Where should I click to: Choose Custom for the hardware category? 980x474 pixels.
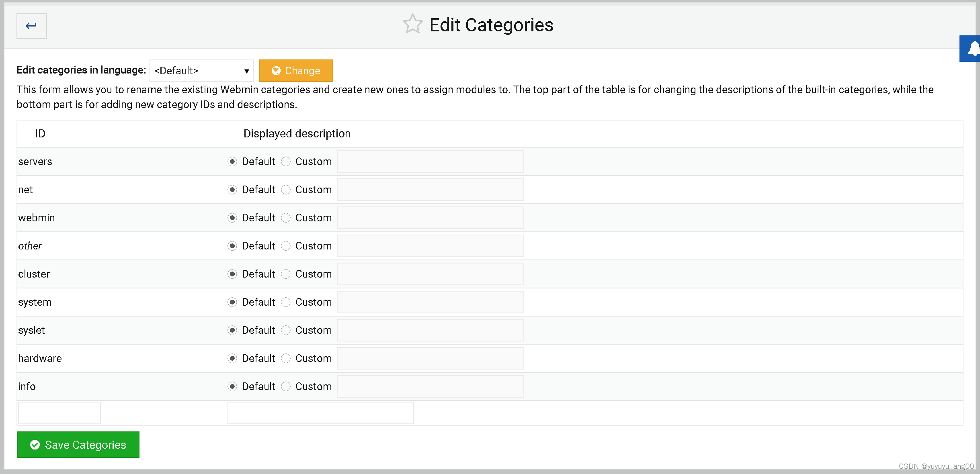click(286, 358)
